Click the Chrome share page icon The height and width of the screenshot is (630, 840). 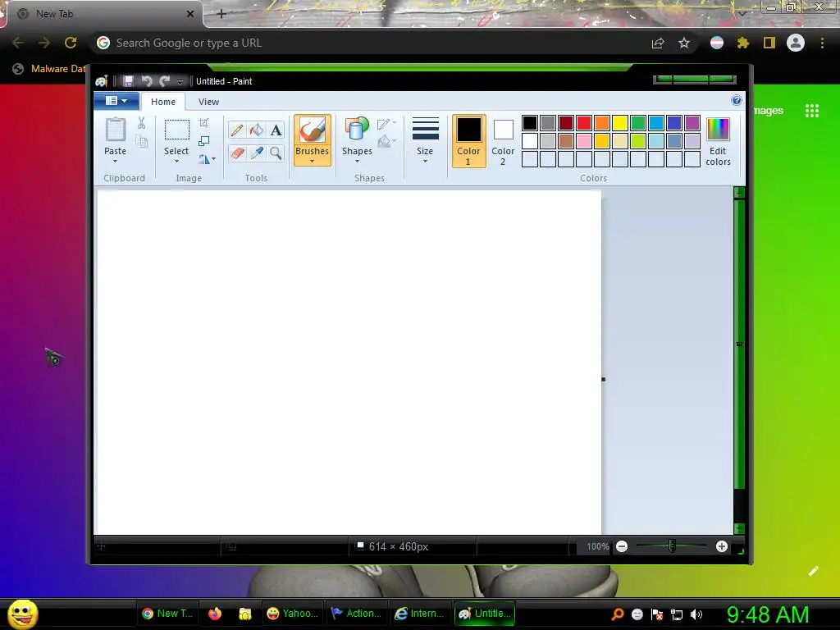point(658,43)
